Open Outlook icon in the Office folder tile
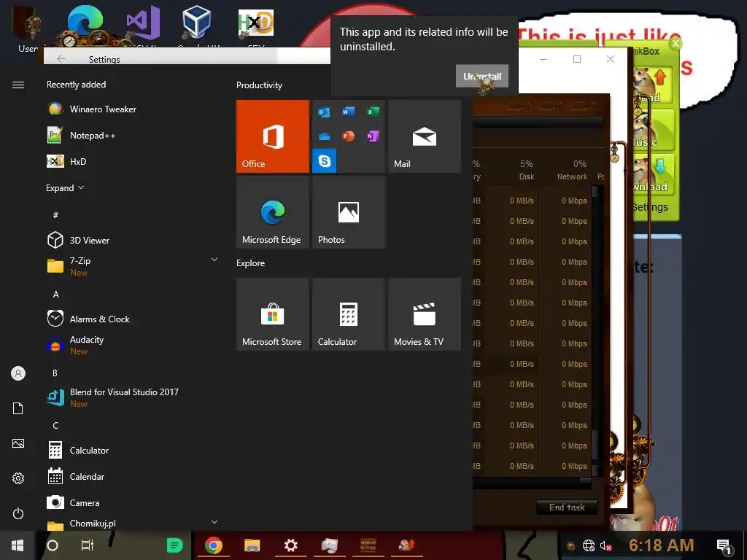Viewport: 747px width, 560px height. click(x=324, y=112)
